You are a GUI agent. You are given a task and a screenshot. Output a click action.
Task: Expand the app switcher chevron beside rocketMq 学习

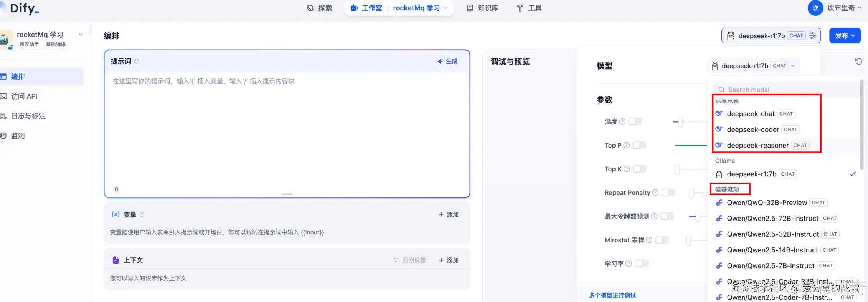point(81,35)
